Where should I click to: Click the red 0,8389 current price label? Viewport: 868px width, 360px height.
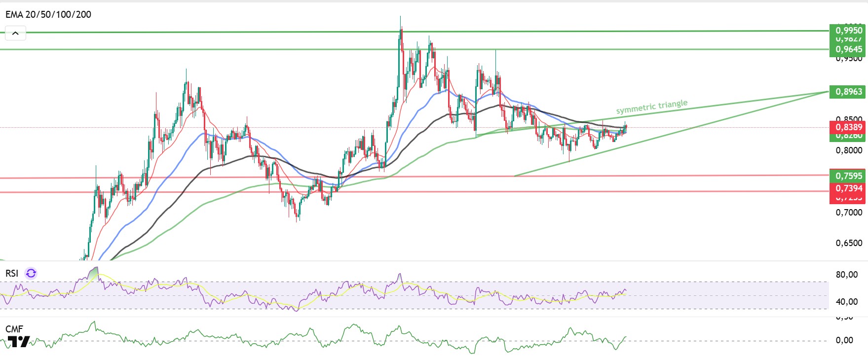pyautogui.click(x=848, y=127)
